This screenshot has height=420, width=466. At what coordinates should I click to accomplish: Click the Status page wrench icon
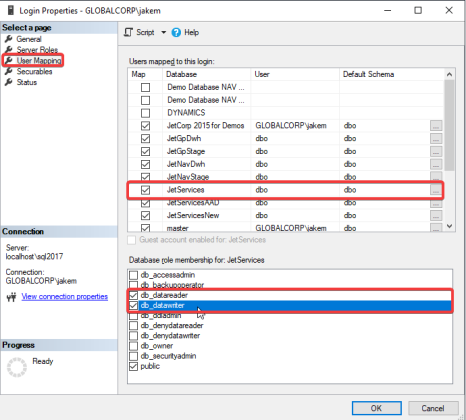click(x=9, y=82)
